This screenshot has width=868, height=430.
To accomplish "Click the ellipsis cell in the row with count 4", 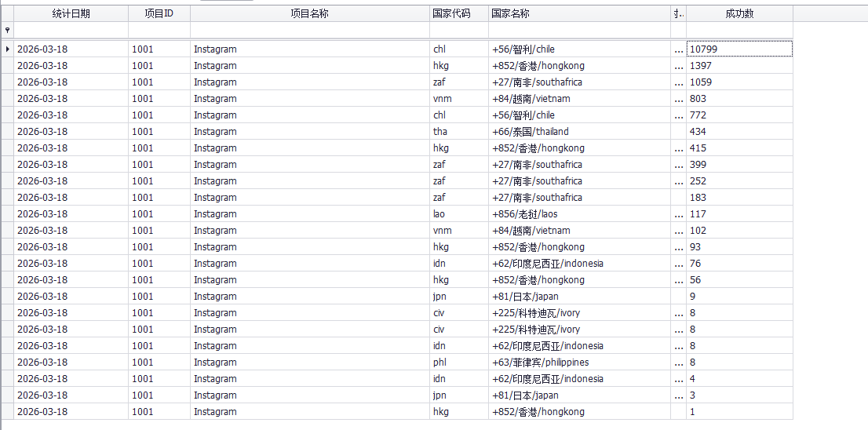I will click(679, 379).
